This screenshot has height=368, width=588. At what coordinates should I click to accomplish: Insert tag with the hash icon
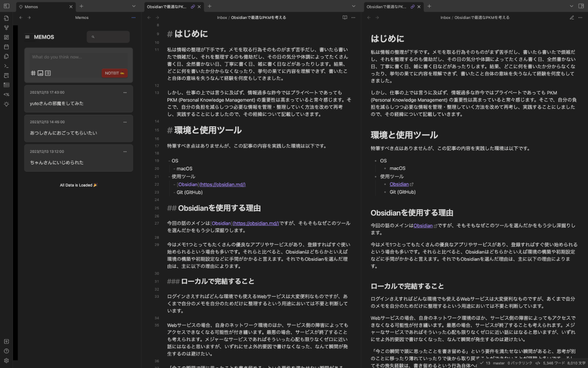click(x=33, y=73)
